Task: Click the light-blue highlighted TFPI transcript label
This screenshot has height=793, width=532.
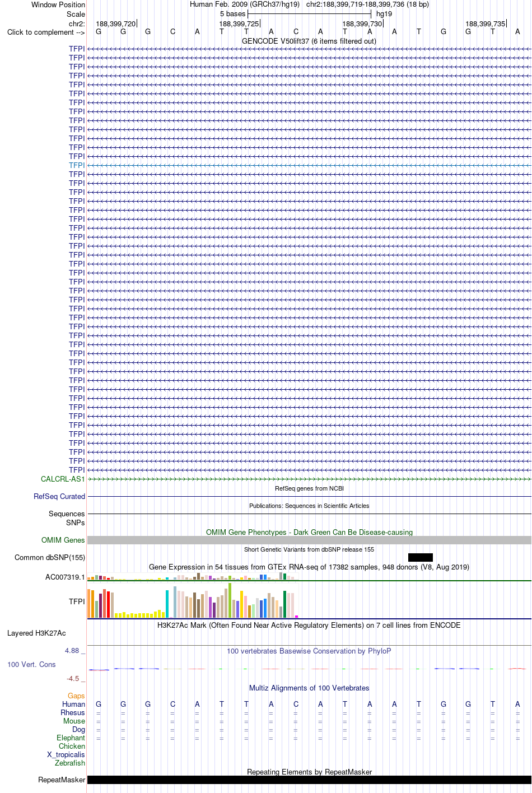Action: point(77,165)
